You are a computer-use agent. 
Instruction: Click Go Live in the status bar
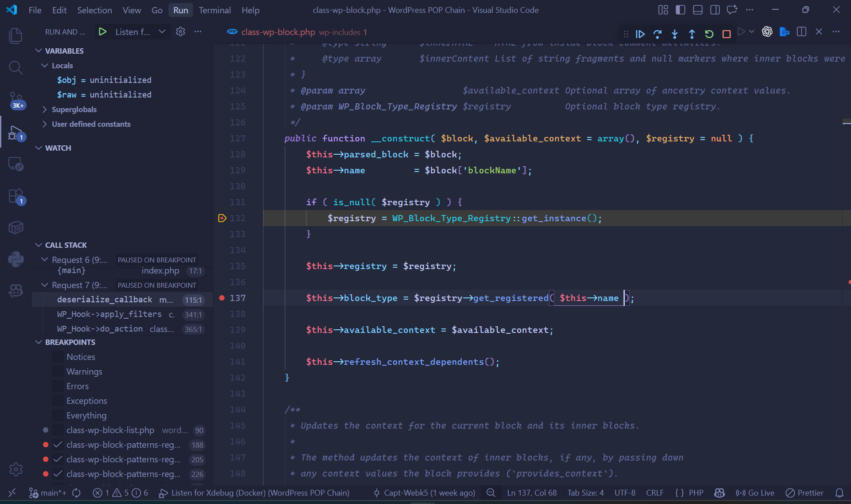755,493
